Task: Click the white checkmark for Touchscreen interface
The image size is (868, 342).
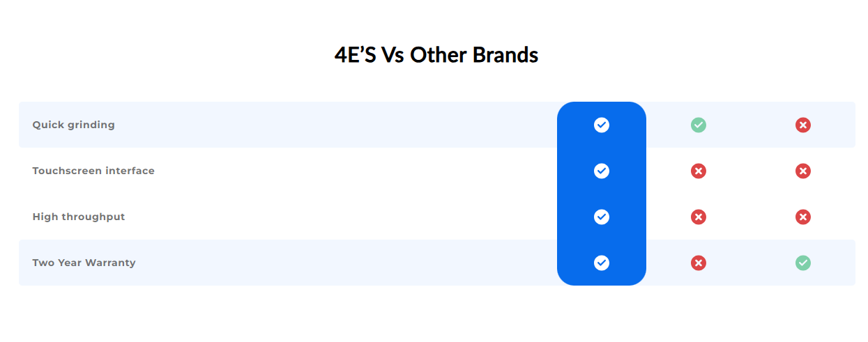Action: pos(602,171)
